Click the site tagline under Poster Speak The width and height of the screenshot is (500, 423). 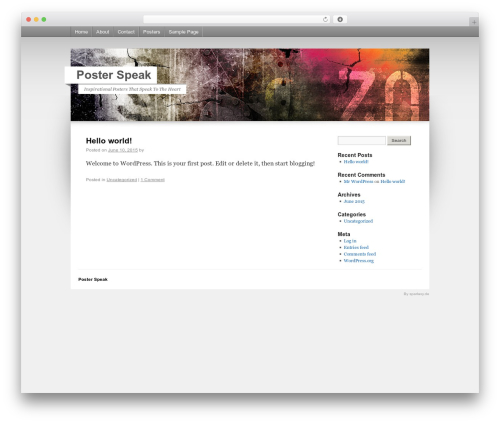(x=132, y=89)
